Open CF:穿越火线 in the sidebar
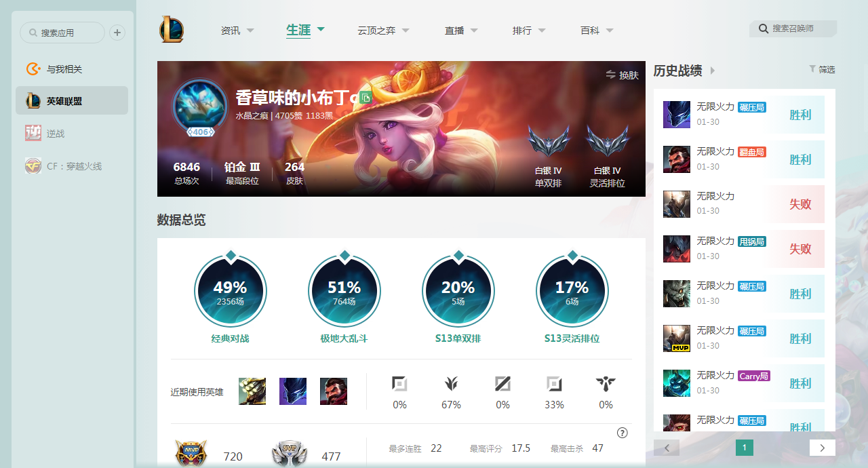This screenshot has height=468, width=868. pyautogui.click(x=72, y=165)
